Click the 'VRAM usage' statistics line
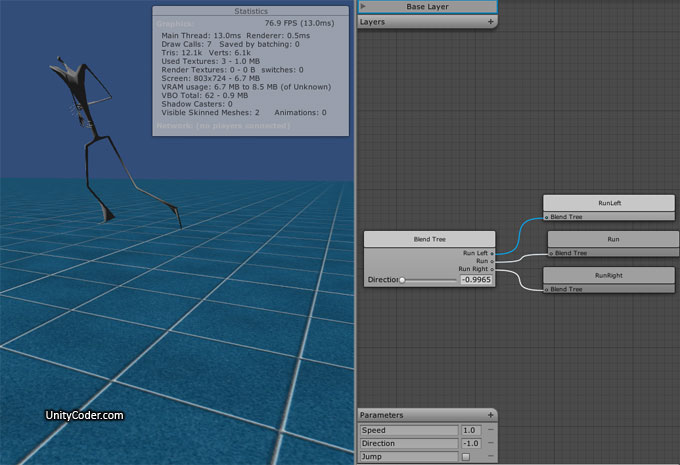Viewport: 680px width, 465px height. 246,87
